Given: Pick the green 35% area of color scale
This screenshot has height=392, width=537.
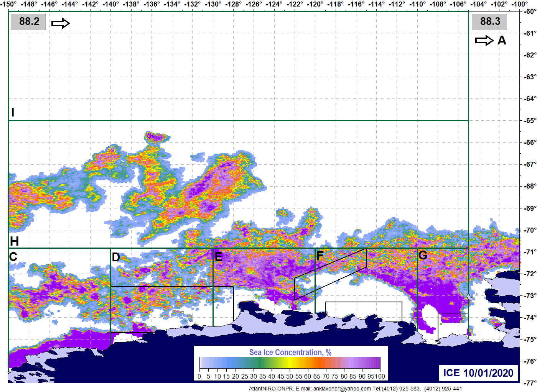Looking at the screenshot, I should coord(262,362).
